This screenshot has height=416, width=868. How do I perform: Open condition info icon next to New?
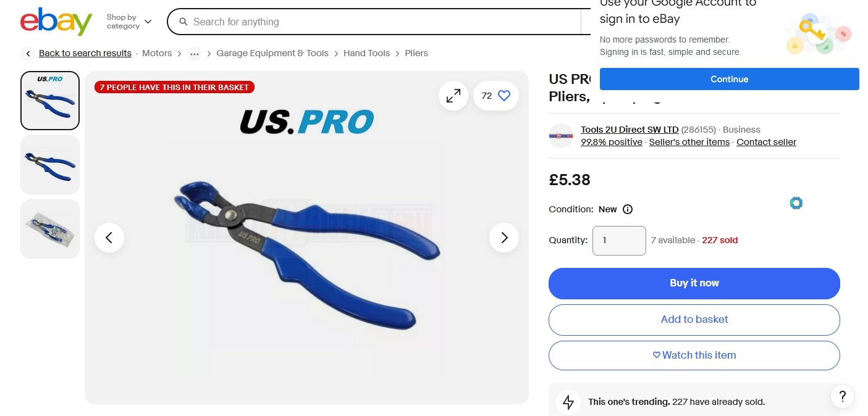pos(628,209)
